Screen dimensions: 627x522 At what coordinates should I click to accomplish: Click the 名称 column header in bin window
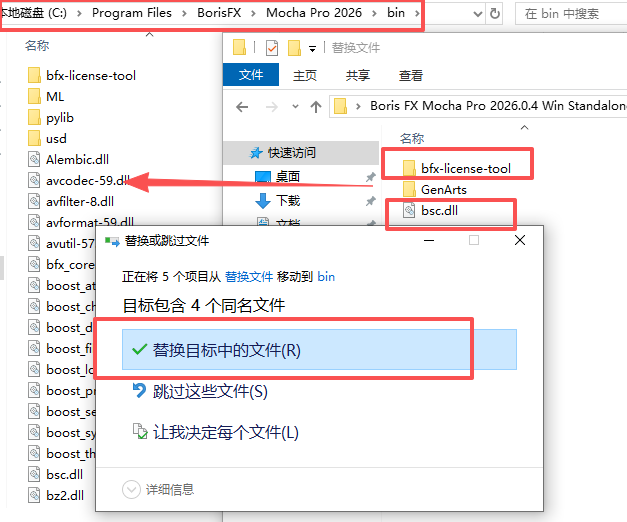[x=37, y=46]
